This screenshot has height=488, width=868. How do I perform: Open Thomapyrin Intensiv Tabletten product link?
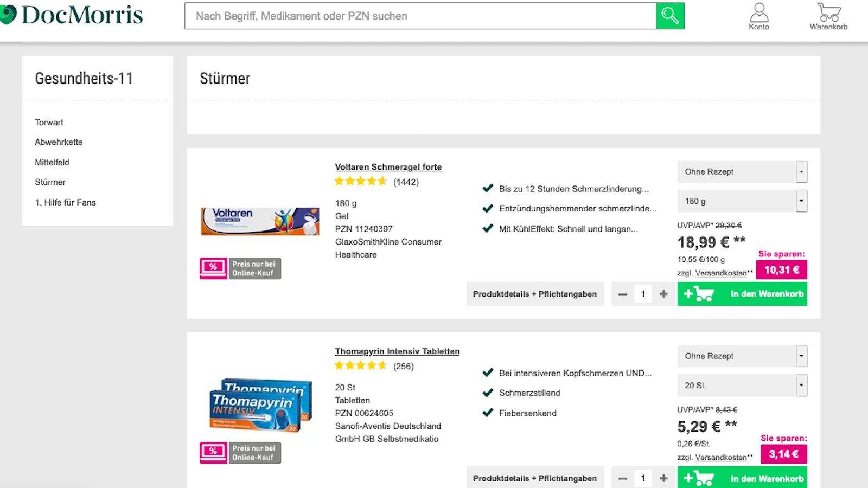(x=397, y=351)
